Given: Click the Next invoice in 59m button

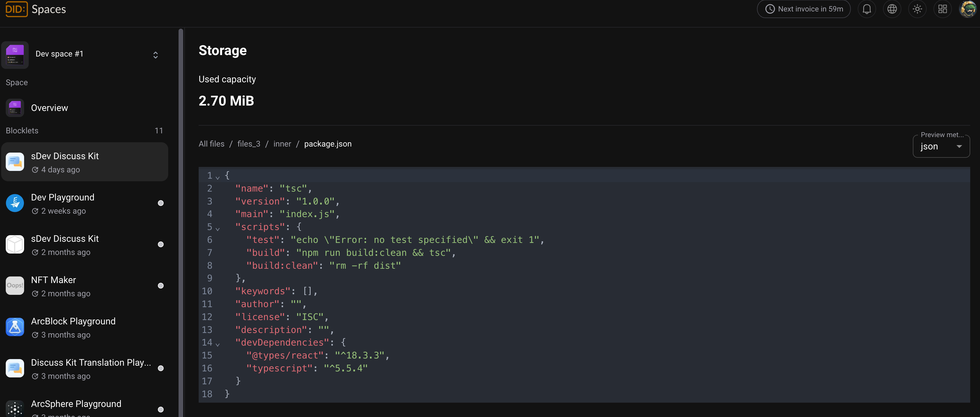Looking at the screenshot, I should pyautogui.click(x=803, y=9).
